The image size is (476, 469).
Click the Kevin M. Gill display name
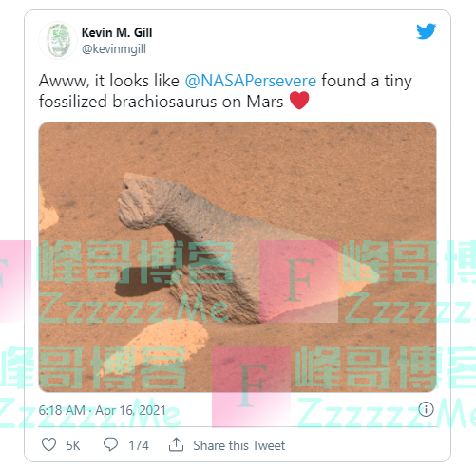pos(117,32)
